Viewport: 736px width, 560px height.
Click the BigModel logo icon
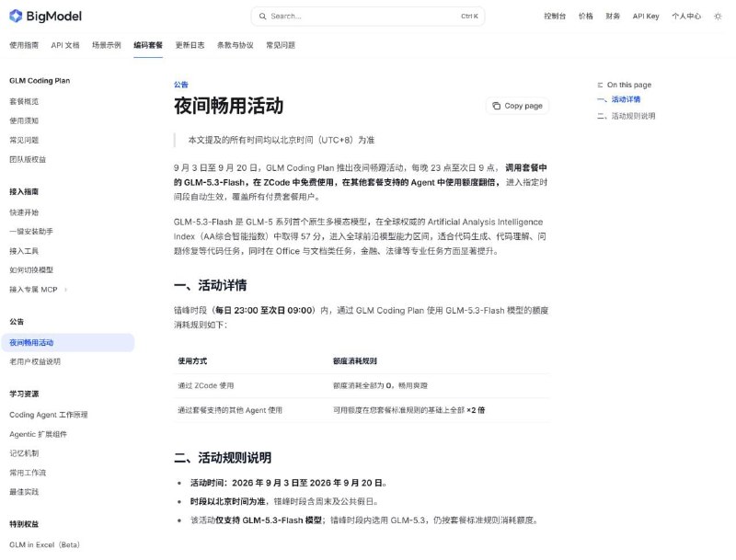tap(16, 16)
